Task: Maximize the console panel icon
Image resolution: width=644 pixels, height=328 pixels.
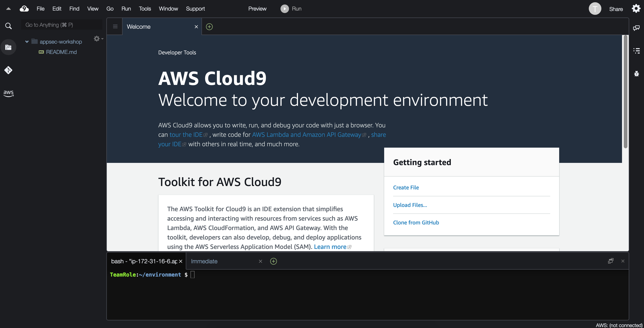Action: [x=611, y=261]
